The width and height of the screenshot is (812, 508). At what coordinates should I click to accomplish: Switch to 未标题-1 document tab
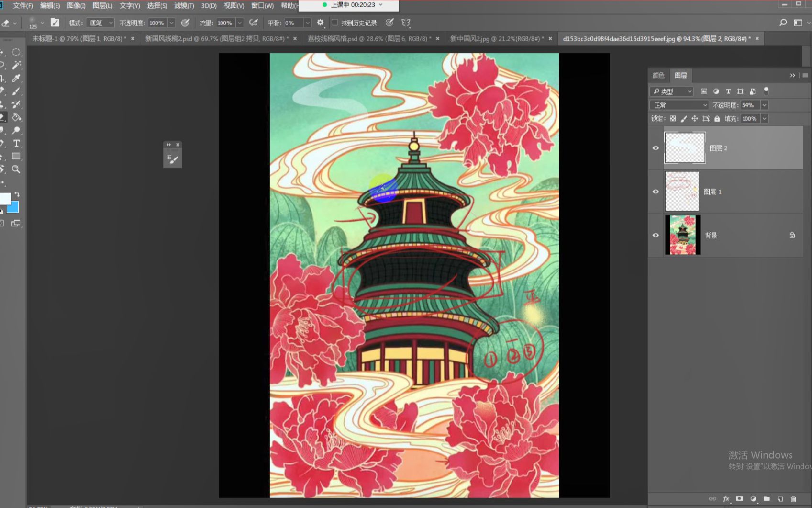(79, 38)
